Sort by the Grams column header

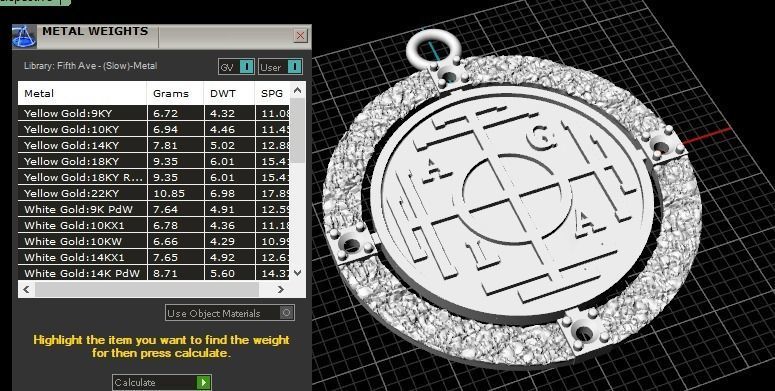(175, 93)
